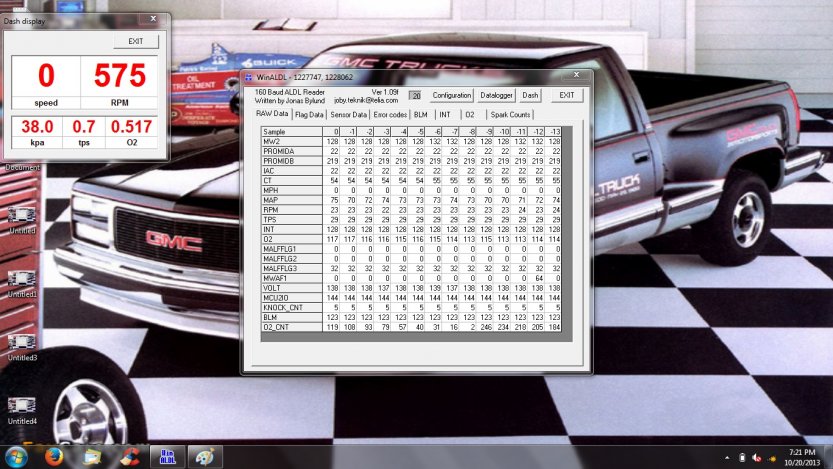The height and width of the screenshot is (469, 833).
Task: Click the 20 field beside Configuration
Action: click(415, 96)
